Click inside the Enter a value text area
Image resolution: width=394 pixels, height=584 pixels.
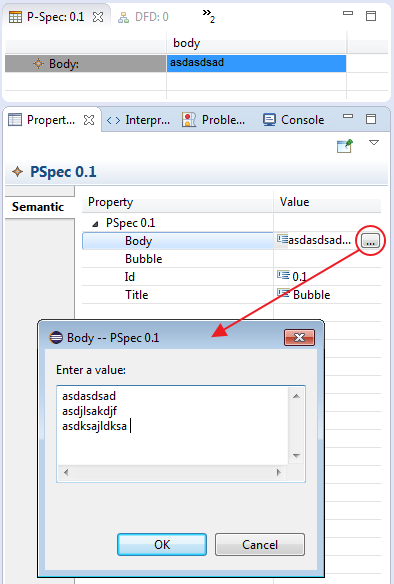click(173, 426)
